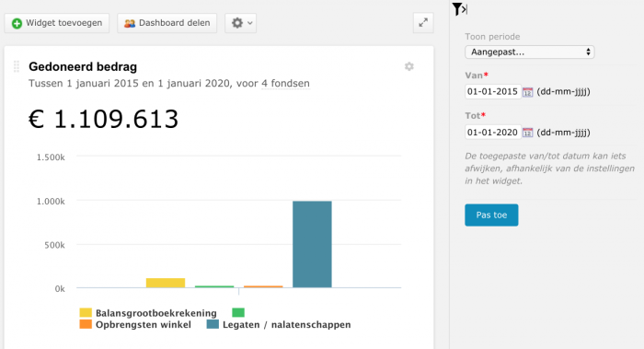Click the 0k axis label
The height and width of the screenshot is (349, 644).
coord(60,289)
